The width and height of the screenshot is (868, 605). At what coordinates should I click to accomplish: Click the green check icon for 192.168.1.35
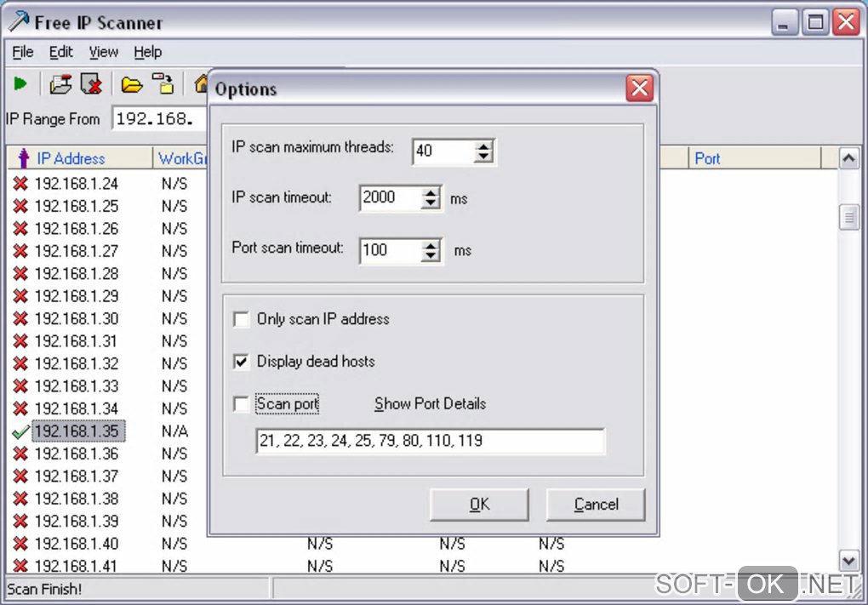click(x=20, y=431)
